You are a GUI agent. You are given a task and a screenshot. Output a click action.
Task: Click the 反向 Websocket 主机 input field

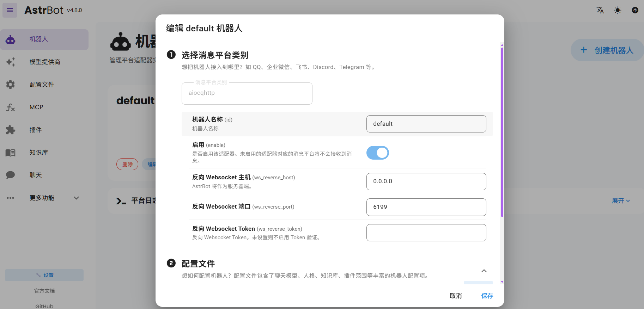[426, 181]
